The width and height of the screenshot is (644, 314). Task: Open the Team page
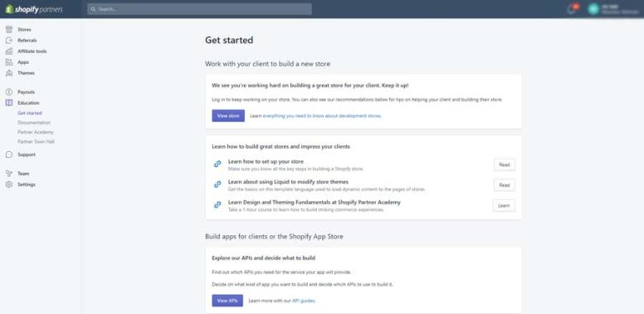(x=23, y=174)
